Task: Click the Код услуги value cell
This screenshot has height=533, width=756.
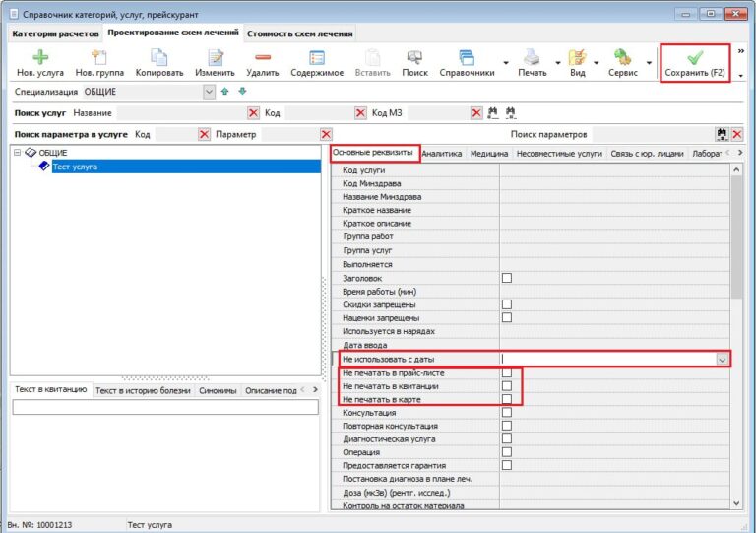Action: [614, 169]
